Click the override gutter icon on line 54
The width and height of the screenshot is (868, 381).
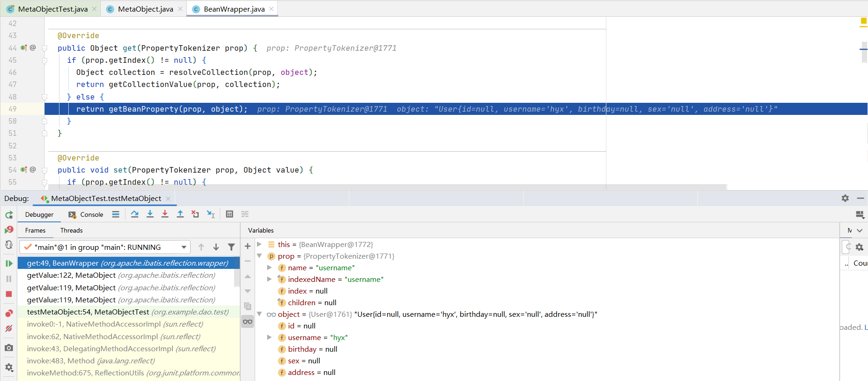24,169
